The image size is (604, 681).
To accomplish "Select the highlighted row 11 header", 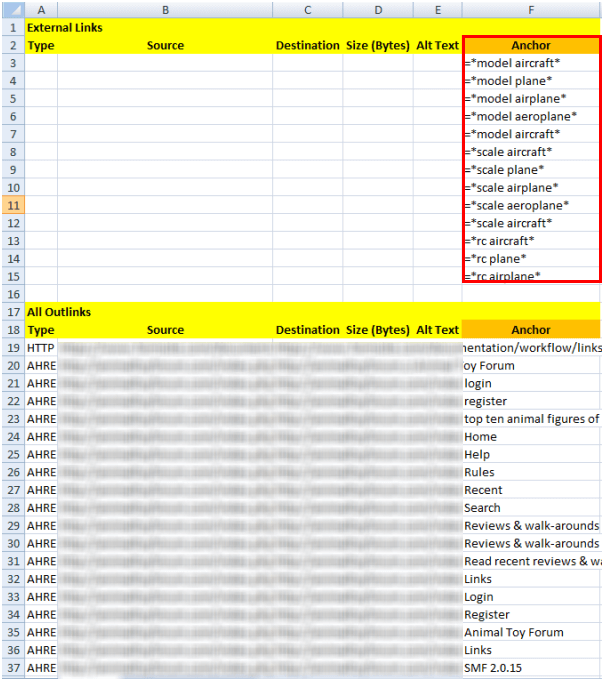I will pos(13,205).
